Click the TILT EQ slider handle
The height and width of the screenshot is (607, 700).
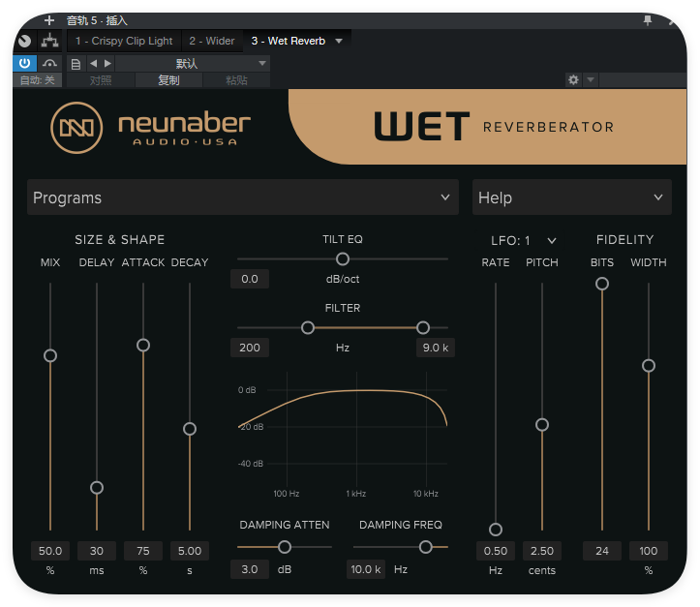(x=343, y=258)
